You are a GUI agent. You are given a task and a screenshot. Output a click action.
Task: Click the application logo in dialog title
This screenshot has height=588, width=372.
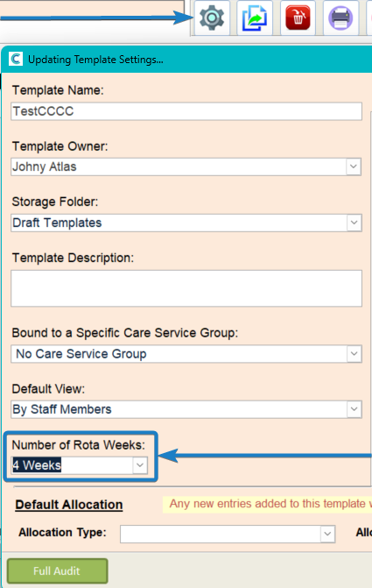[x=16, y=59]
